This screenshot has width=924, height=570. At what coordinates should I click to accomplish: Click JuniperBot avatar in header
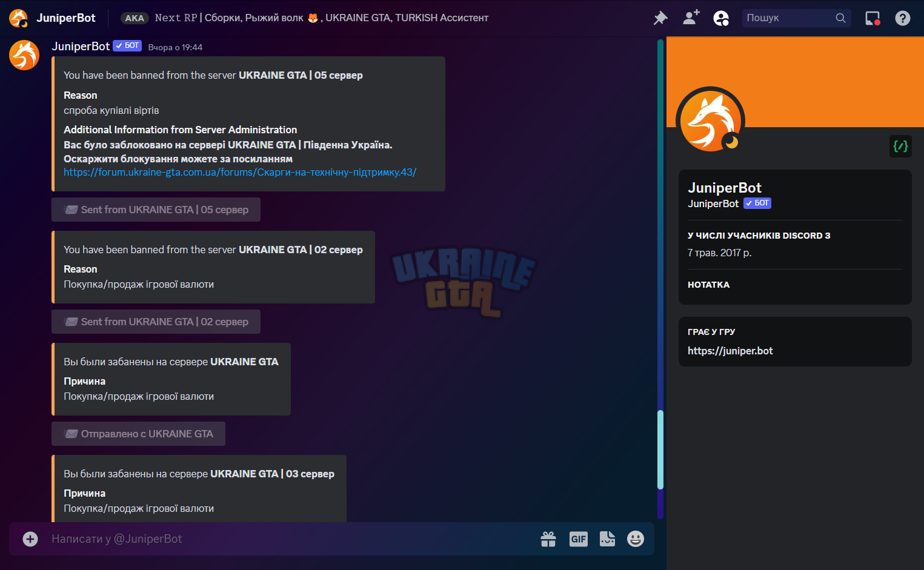point(18,18)
